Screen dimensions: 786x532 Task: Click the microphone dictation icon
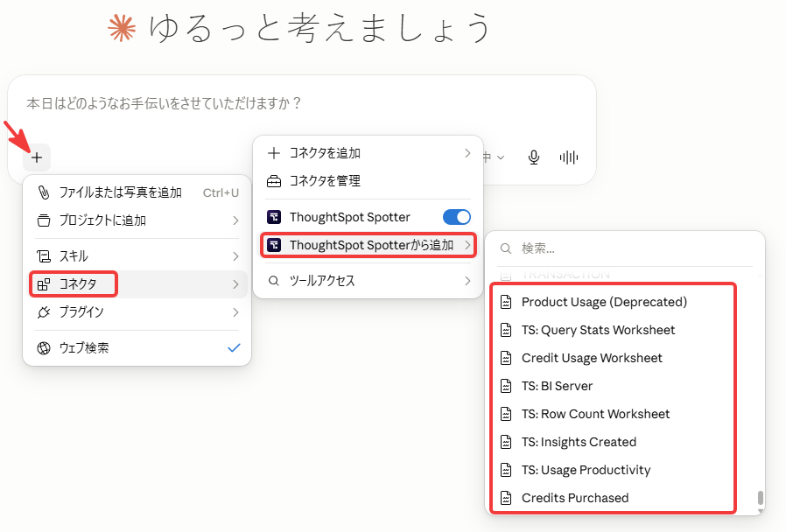click(x=534, y=157)
